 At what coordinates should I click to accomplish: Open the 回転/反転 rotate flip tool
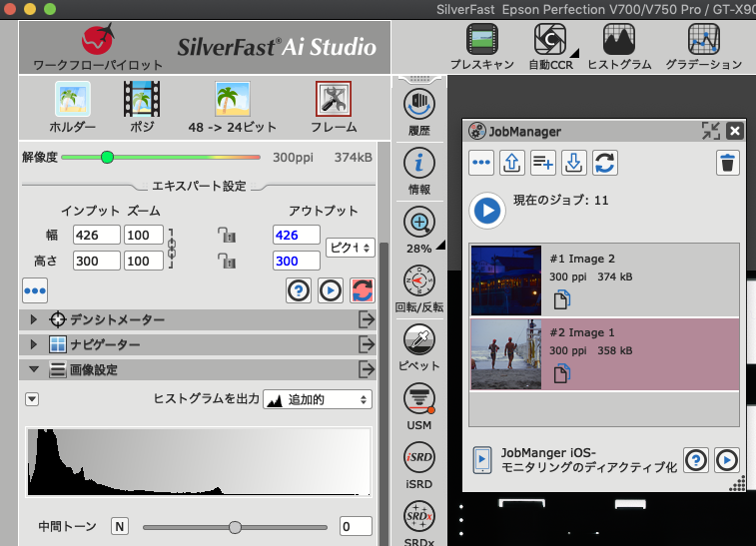419,289
